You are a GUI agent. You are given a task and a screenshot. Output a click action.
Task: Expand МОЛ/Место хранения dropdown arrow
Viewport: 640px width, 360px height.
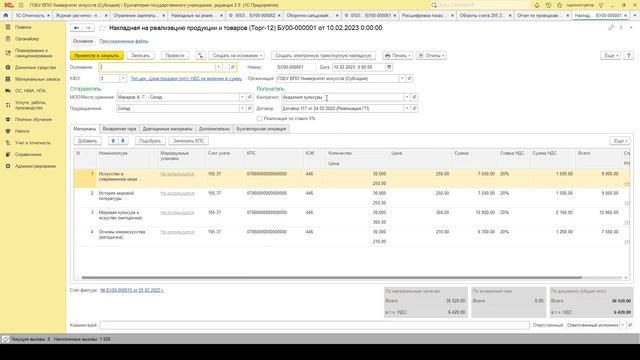click(242, 97)
